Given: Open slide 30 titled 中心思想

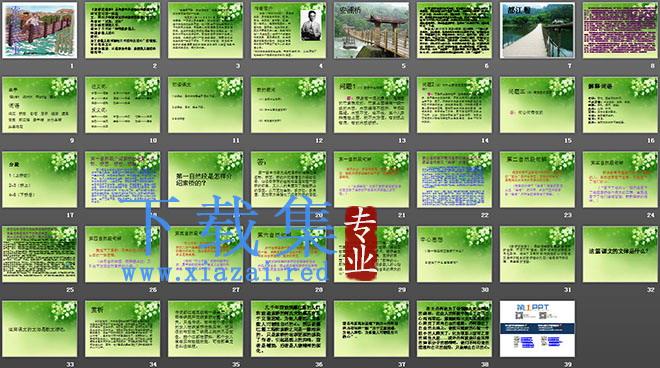Looking at the screenshot, I should pyautogui.click(x=454, y=254).
